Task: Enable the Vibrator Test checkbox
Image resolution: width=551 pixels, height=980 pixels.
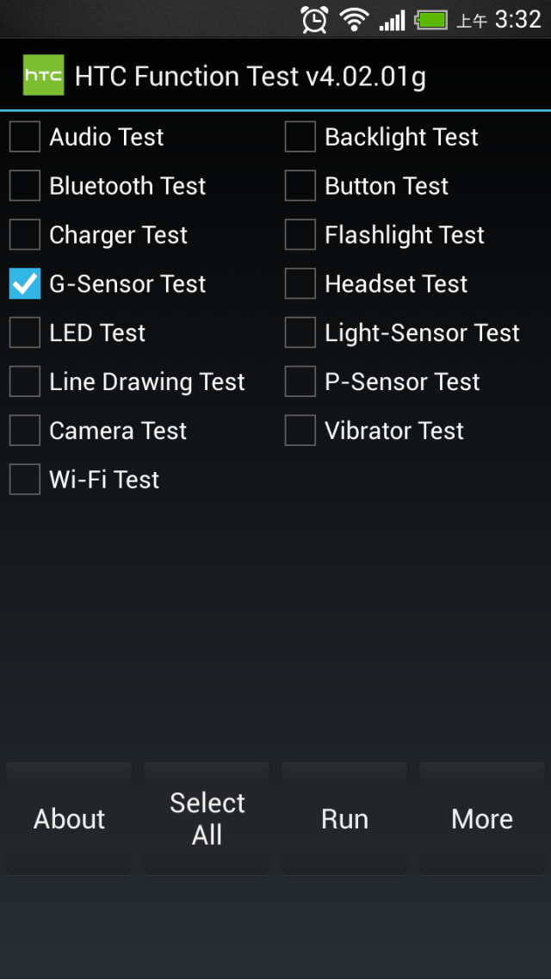Action: [300, 431]
